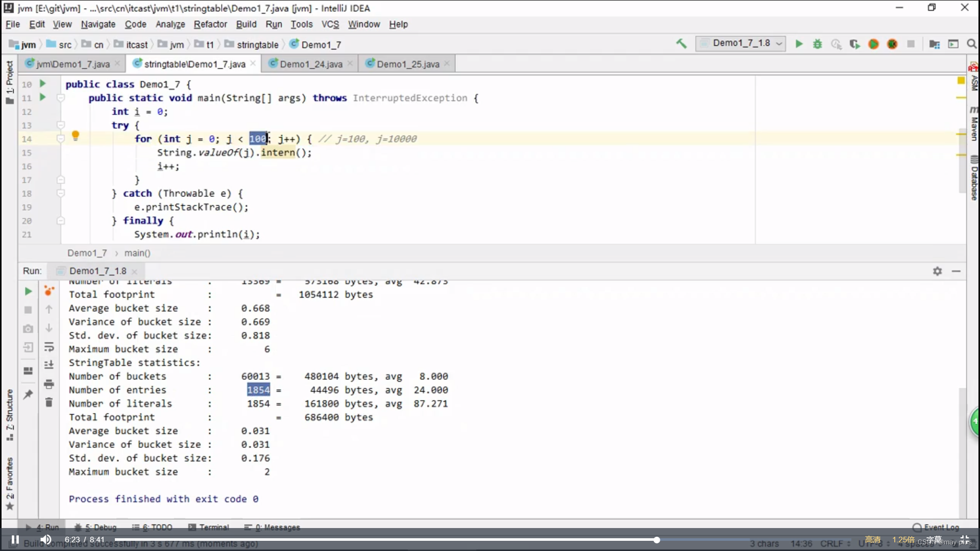Toggle scroll to end of console
The image size is (980, 551).
coord(49,365)
